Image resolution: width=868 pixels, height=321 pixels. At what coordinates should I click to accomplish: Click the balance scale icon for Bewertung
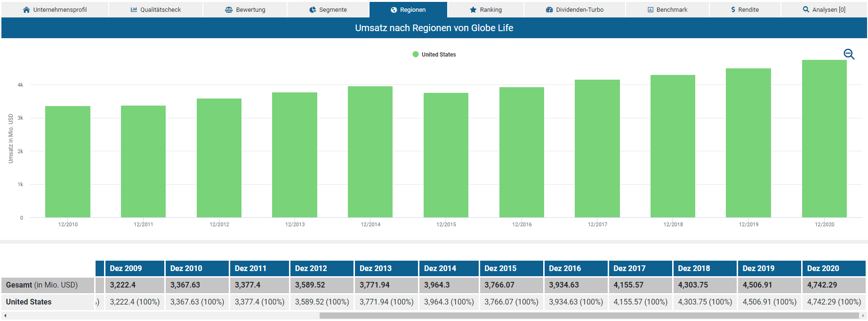click(x=229, y=10)
